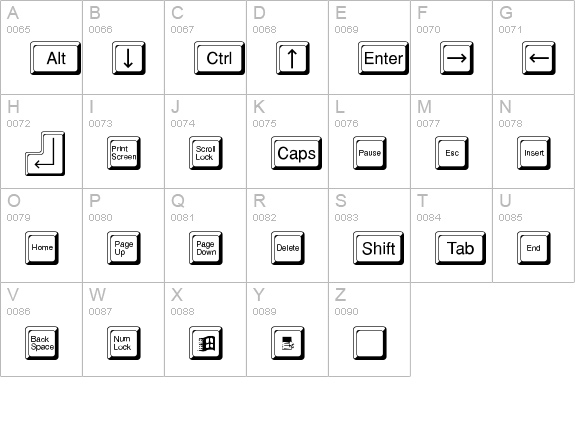Select the up arrow key glyph
The height and width of the screenshot is (421, 575).
pos(293,58)
